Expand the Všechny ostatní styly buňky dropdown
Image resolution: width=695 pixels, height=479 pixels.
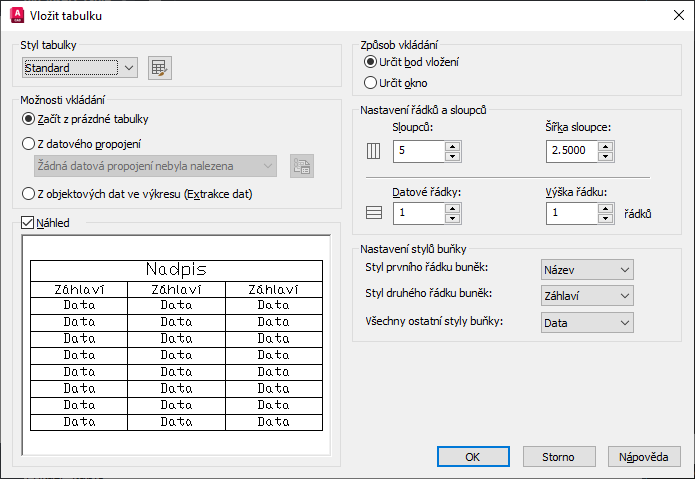click(587, 323)
